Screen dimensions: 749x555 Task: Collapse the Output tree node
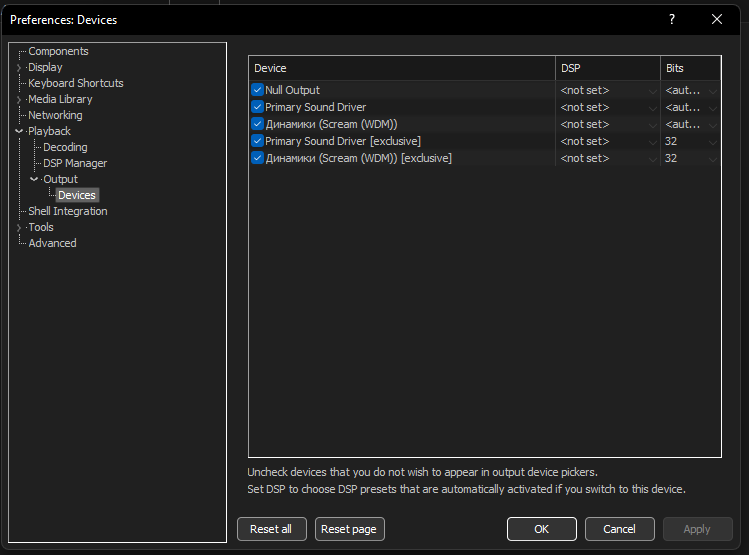click(x=34, y=179)
